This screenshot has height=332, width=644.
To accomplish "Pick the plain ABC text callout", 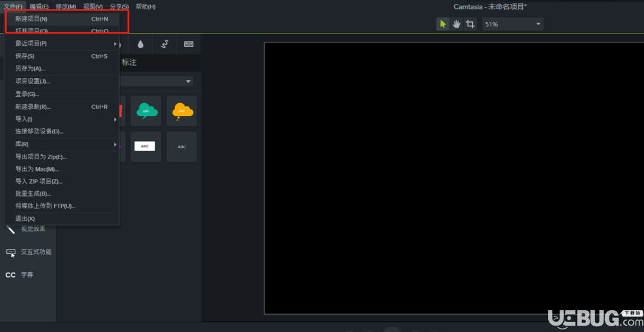I will tap(182, 146).
